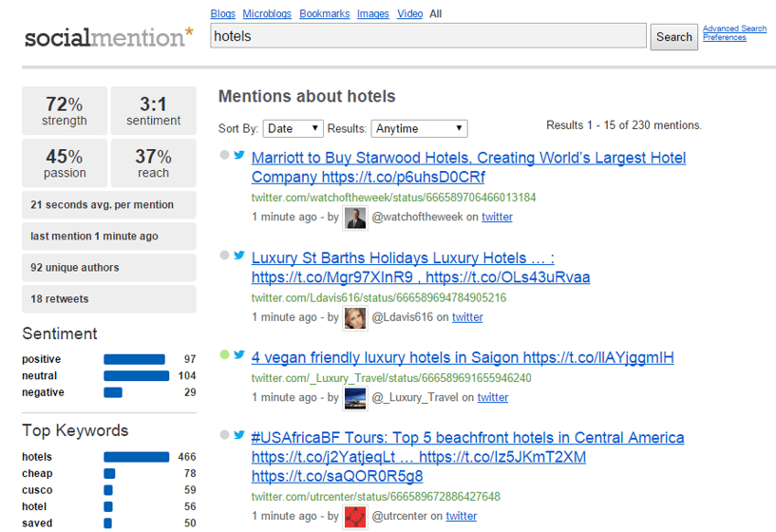Open @watchoftheweek avatar thumbnail

tap(355, 218)
